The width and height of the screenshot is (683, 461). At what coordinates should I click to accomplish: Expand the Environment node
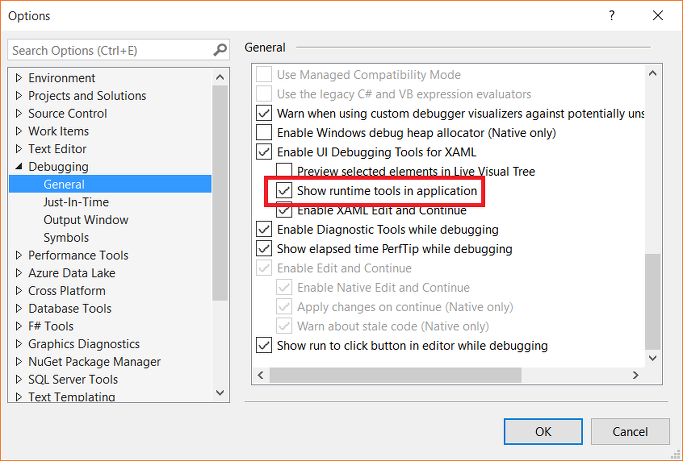pyautogui.click(x=19, y=78)
